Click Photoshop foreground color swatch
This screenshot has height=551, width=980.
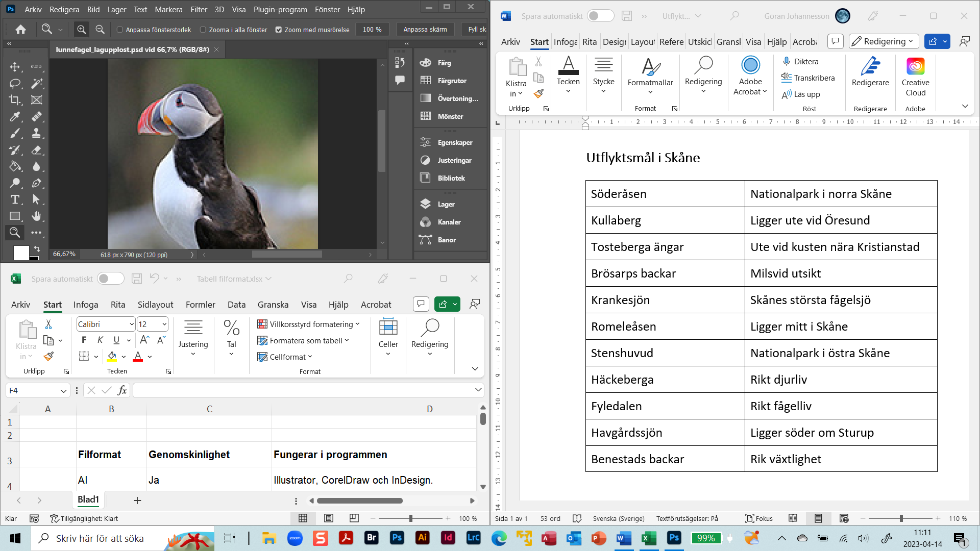click(21, 253)
